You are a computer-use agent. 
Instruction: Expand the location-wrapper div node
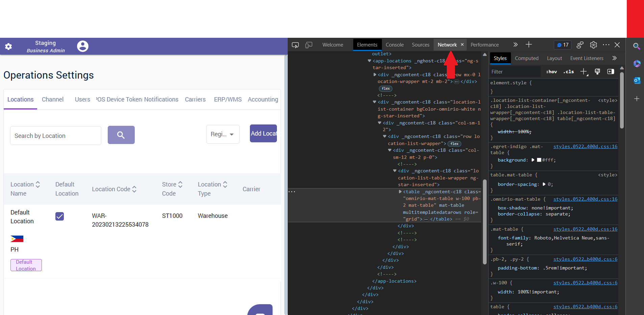pyautogui.click(x=375, y=75)
